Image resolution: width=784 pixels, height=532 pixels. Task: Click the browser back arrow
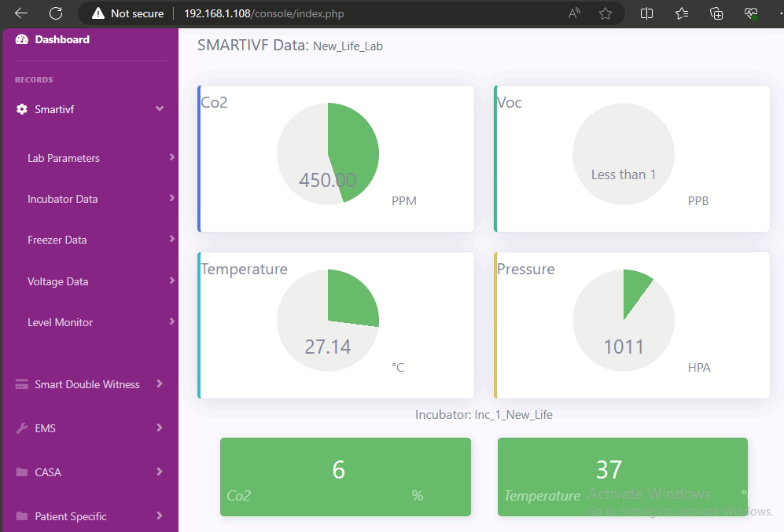pos(21,13)
